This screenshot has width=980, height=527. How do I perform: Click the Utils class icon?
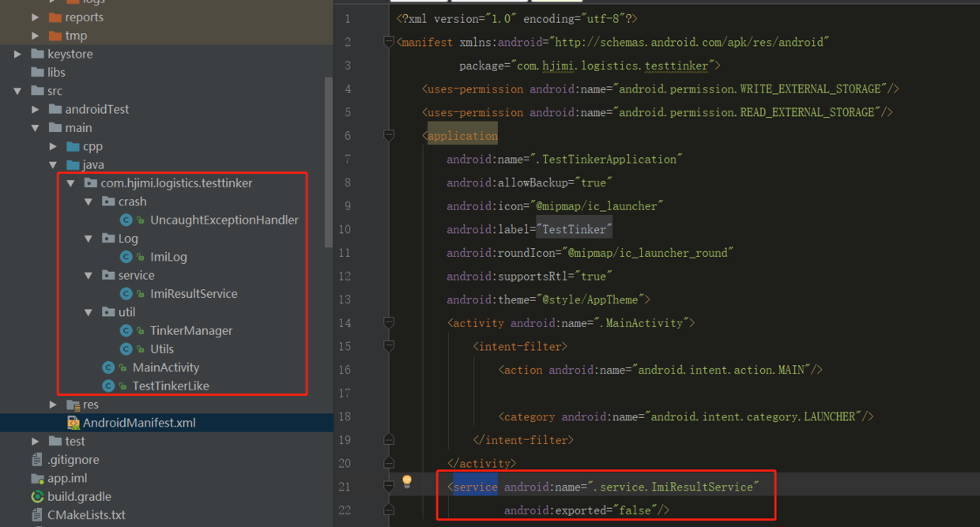pyautogui.click(x=126, y=348)
